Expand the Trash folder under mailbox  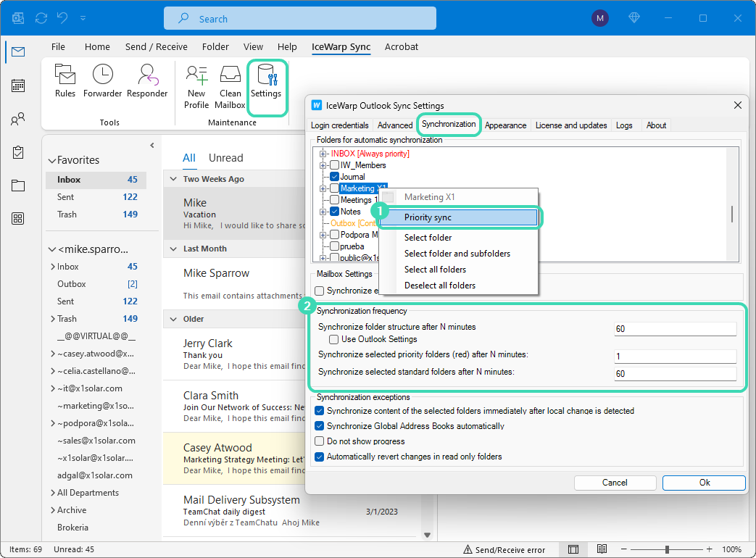(52, 319)
